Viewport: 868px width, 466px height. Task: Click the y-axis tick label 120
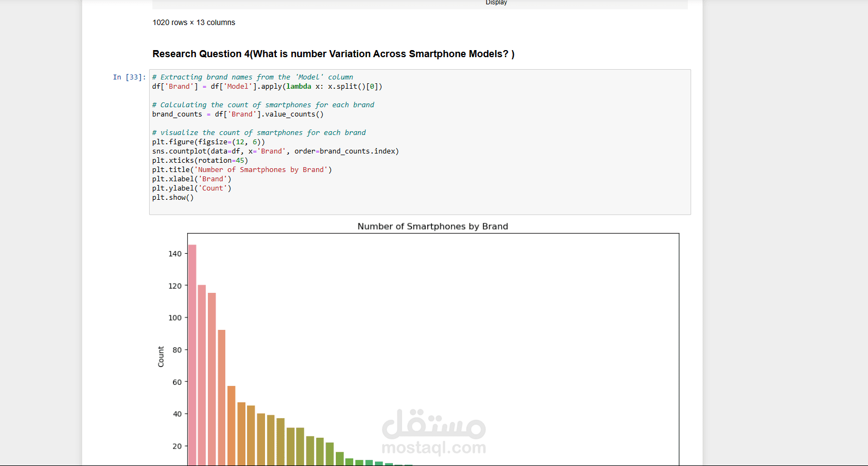pos(175,286)
